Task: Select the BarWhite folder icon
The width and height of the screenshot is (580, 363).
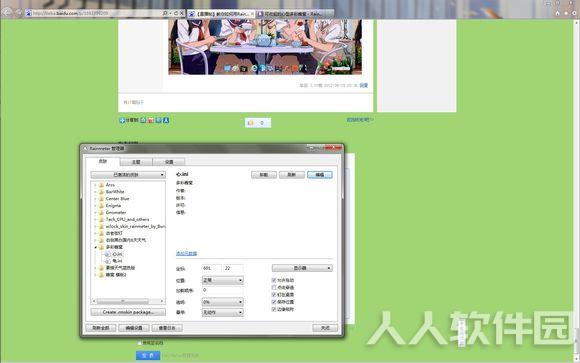Action: pos(101,192)
